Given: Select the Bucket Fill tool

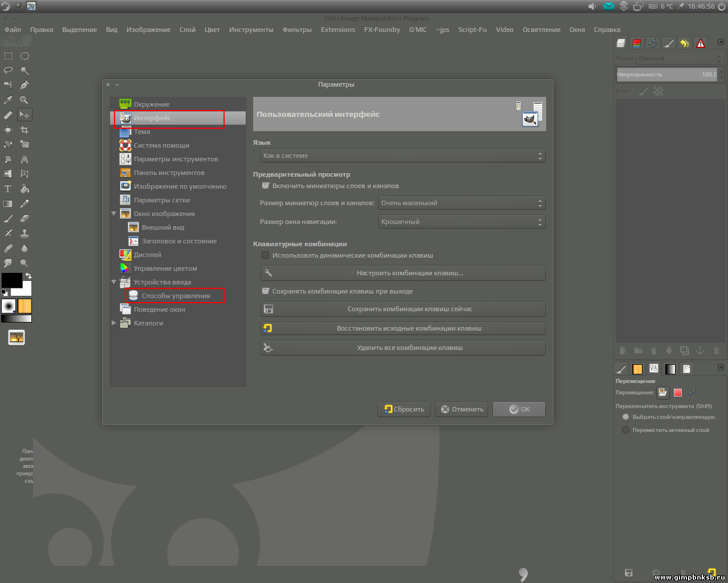Looking at the screenshot, I should click(x=25, y=189).
